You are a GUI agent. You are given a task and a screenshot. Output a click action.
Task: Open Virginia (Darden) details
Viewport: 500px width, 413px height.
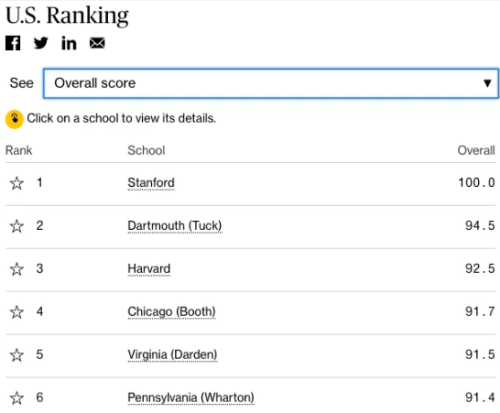(172, 355)
